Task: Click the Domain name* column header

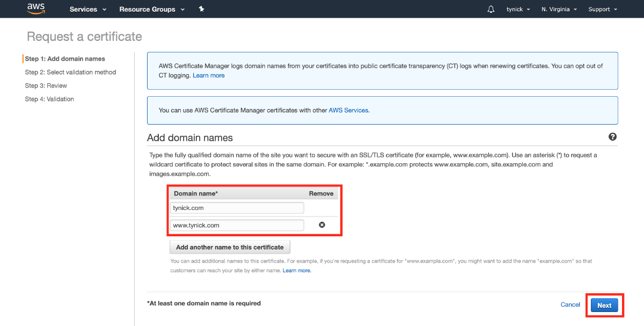Action: point(196,193)
